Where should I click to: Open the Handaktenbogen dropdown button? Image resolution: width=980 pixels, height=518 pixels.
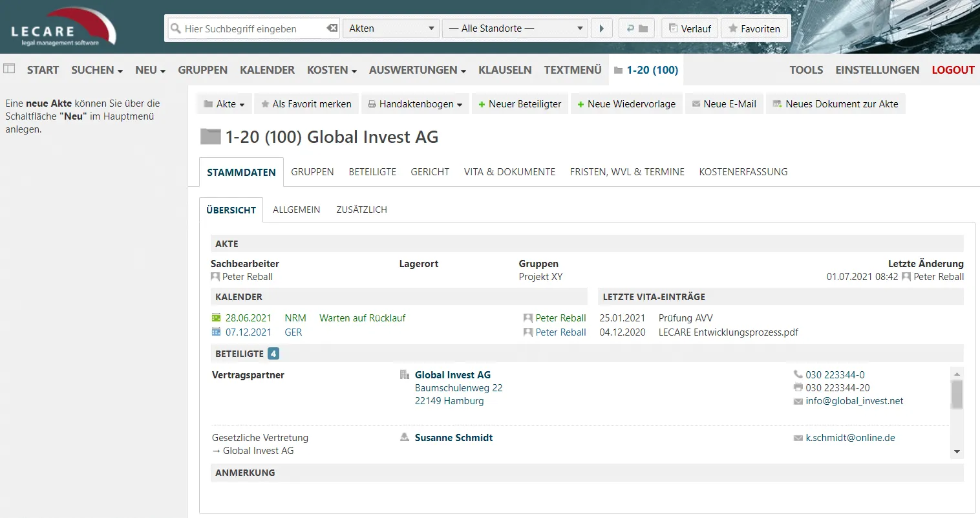point(415,104)
